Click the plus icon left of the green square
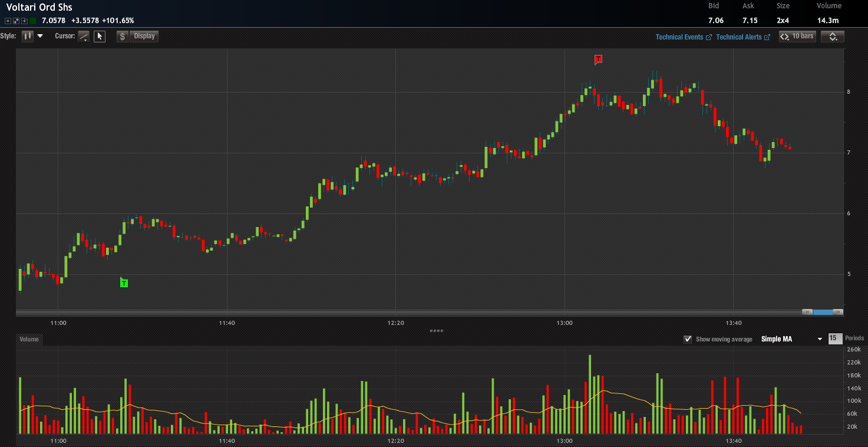 click(x=24, y=21)
